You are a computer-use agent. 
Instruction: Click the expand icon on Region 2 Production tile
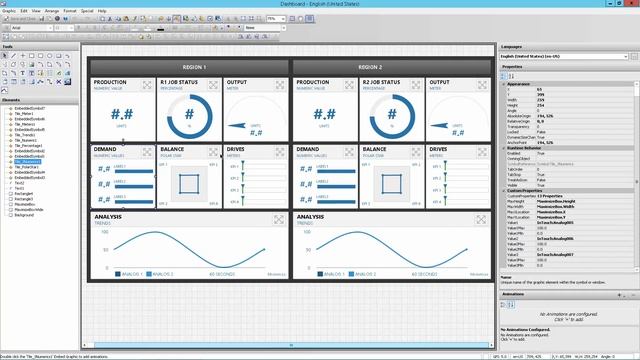(x=349, y=85)
